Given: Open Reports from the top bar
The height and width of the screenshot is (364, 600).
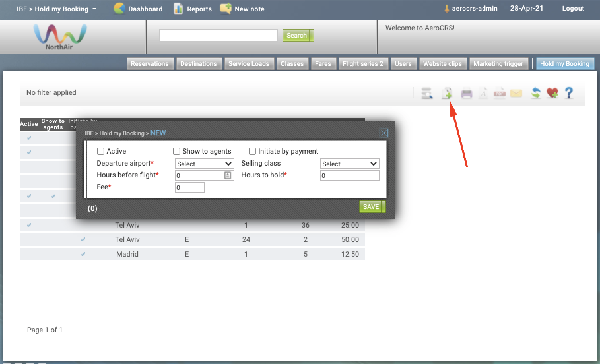Looking at the screenshot, I should pos(193,9).
